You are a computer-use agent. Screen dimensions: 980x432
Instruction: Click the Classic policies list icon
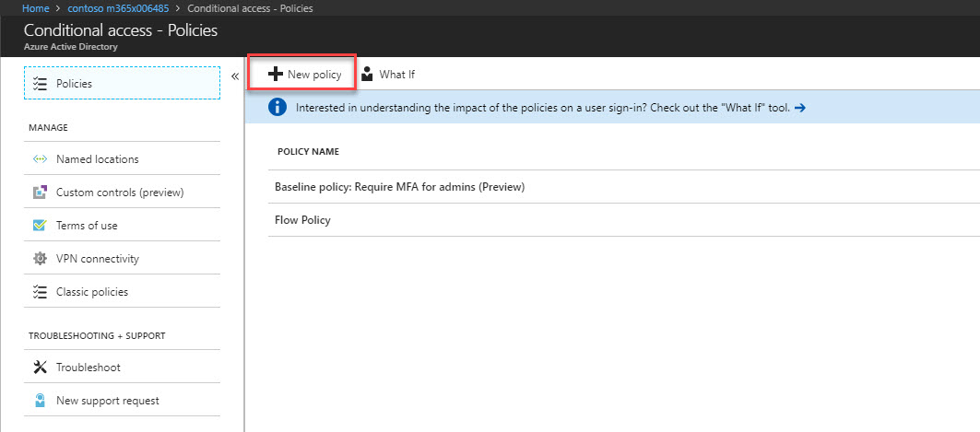pyautogui.click(x=40, y=292)
